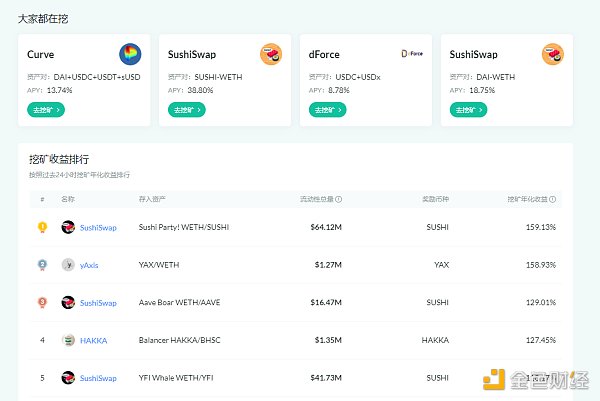Click the gold rank 1 medal icon
600x401 pixels.
click(x=42, y=227)
